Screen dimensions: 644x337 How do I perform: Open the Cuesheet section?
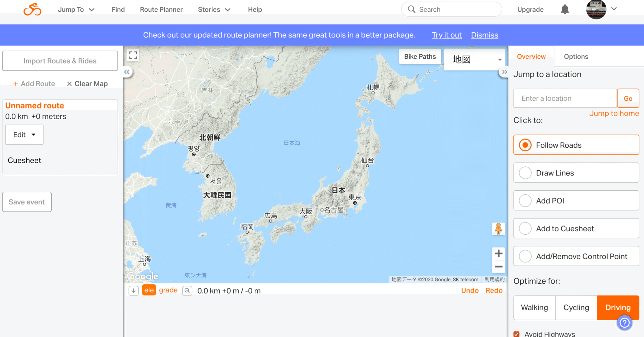coord(24,160)
